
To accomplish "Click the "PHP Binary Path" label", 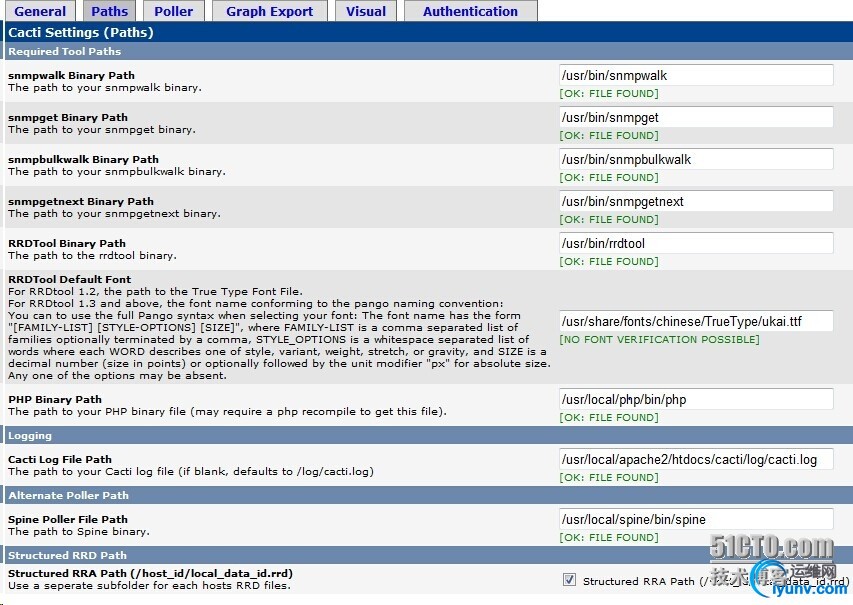I will click(x=55, y=399).
